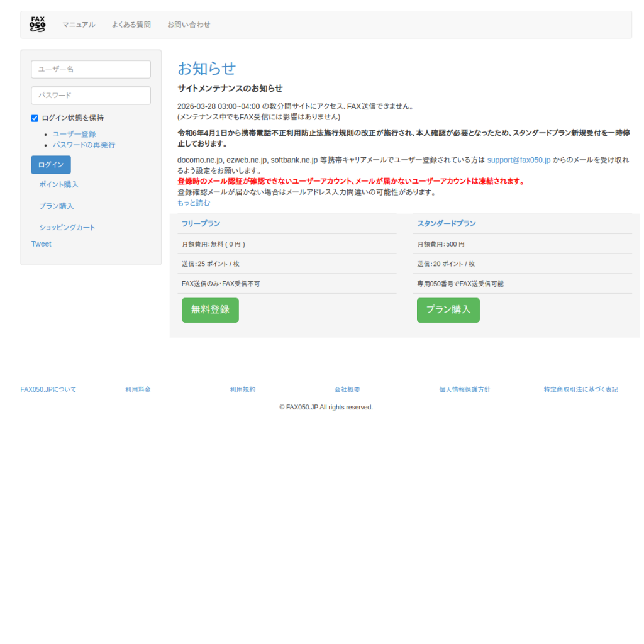The height and width of the screenshot is (644, 644).
Task: Open the フリープラン heading link
Action: pos(201,223)
